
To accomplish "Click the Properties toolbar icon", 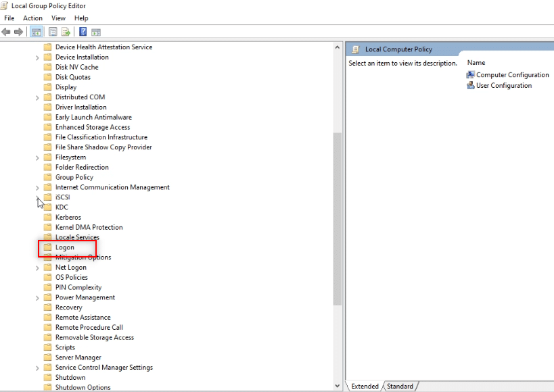I will 53,32.
